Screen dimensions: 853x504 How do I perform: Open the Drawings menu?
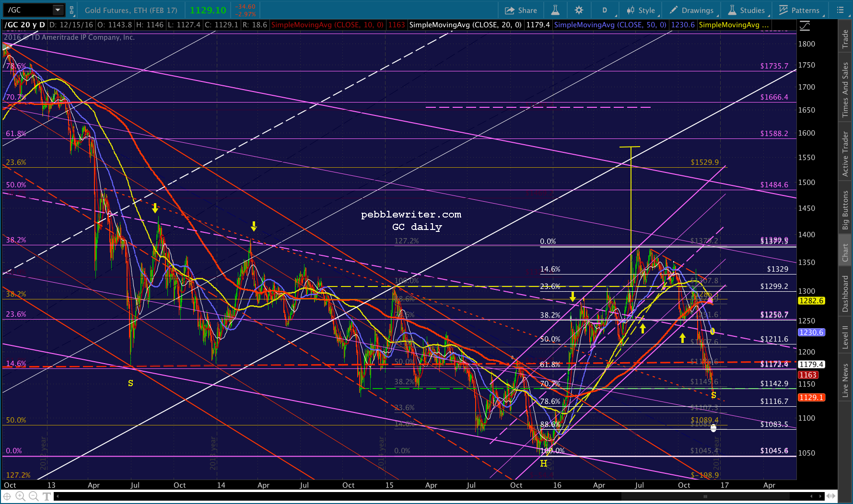point(691,10)
